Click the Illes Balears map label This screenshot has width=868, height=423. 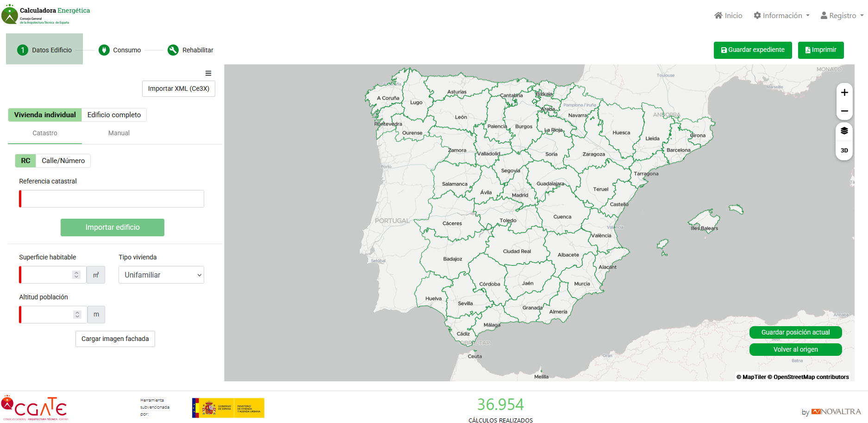point(705,228)
